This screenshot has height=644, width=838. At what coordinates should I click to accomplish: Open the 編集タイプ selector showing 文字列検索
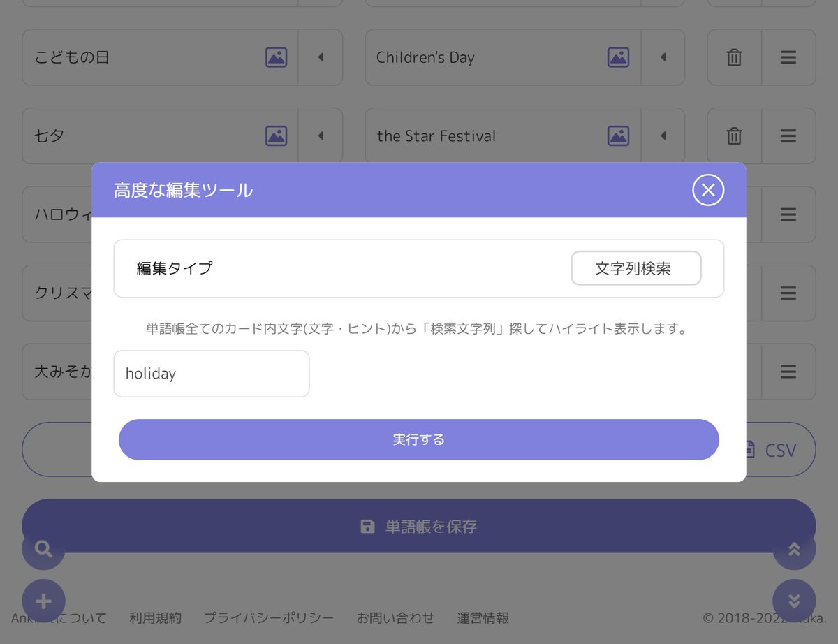point(636,268)
